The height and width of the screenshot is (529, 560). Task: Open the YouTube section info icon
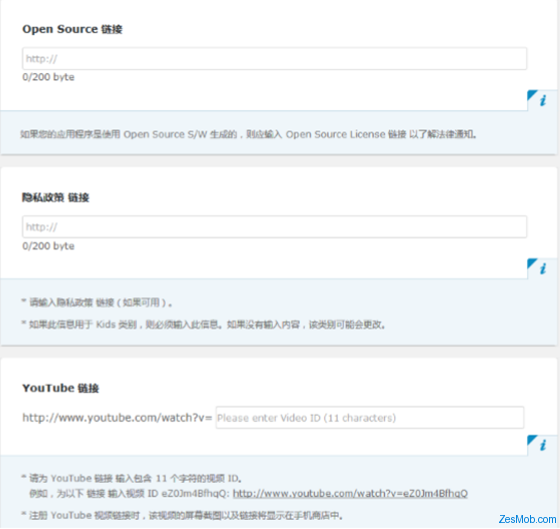542,445
